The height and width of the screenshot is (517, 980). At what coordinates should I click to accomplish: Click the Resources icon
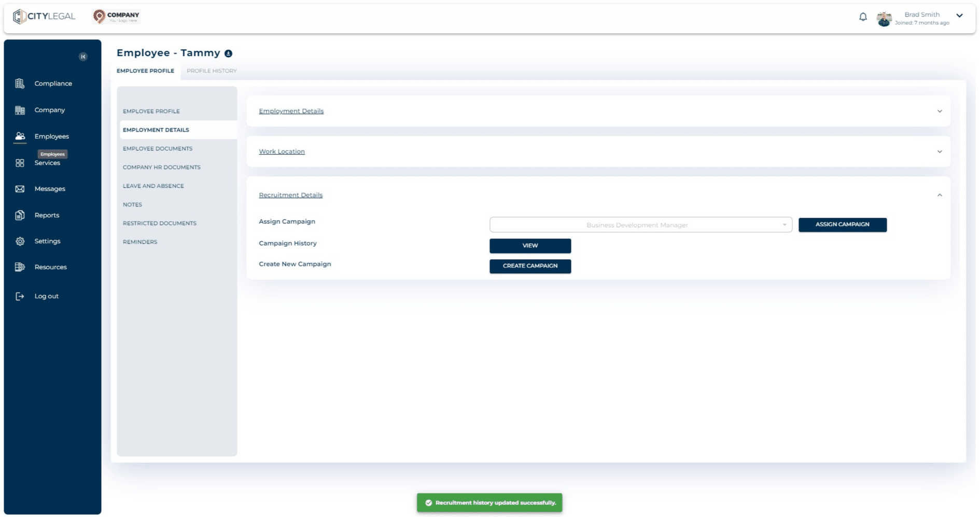[x=20, y=267]
